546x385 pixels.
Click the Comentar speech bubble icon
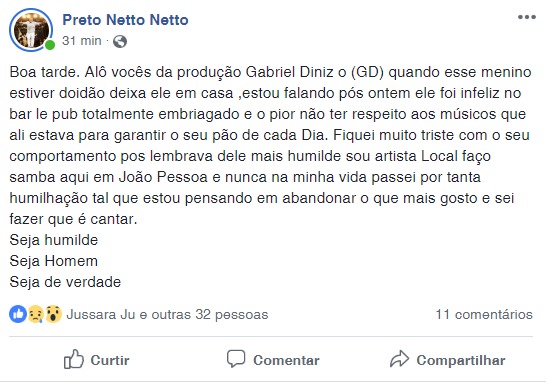tap(236, 359)
